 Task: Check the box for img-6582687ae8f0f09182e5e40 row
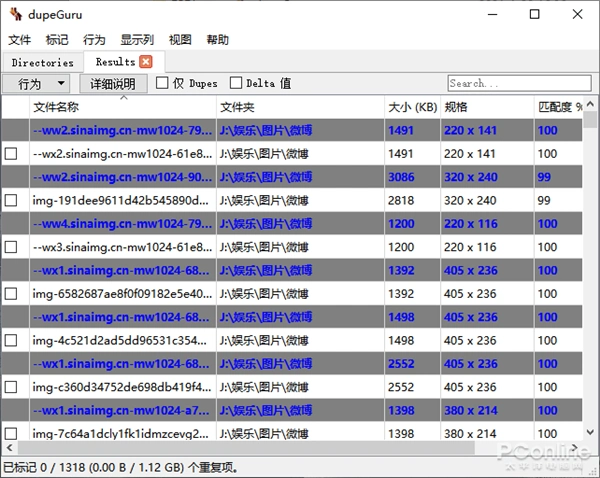[x=11, y=294]
